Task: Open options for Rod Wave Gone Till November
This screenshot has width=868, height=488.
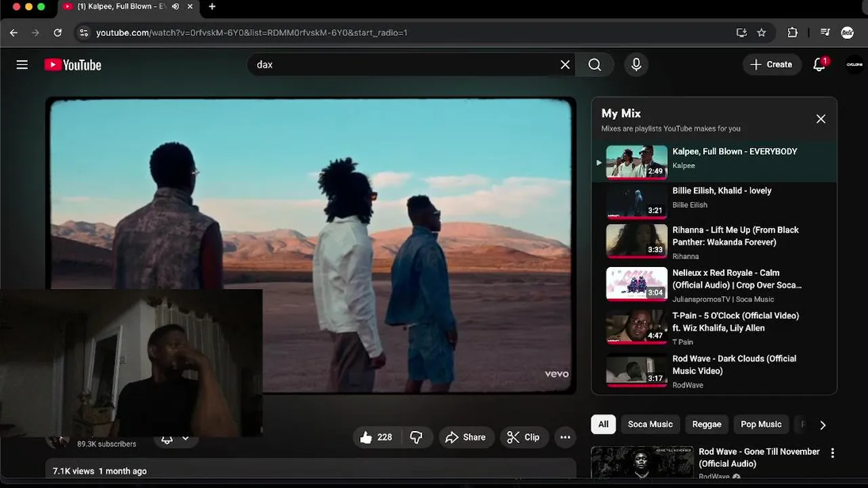Action: [x=833, y=453]
